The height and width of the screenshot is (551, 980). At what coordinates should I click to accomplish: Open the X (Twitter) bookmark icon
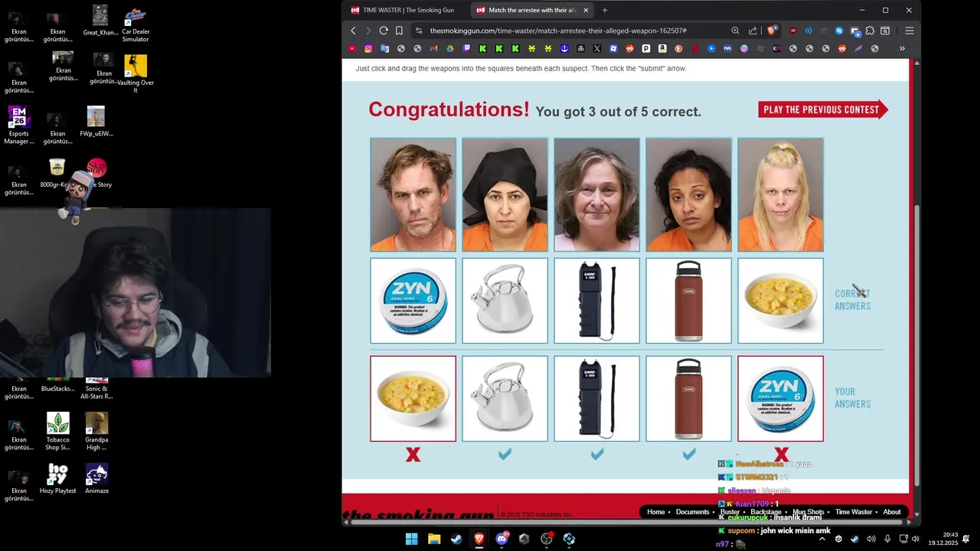597,48
